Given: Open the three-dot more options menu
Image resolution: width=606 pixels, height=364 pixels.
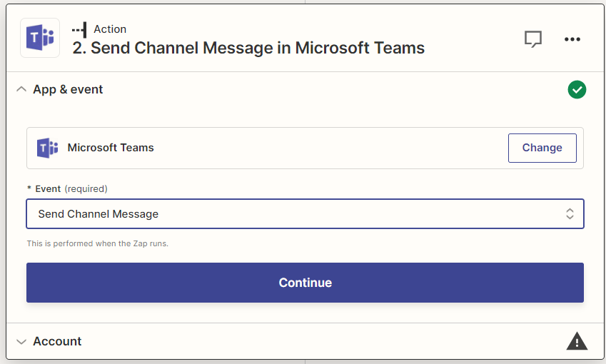Looking at the screenshot, I should click(572, 39).
